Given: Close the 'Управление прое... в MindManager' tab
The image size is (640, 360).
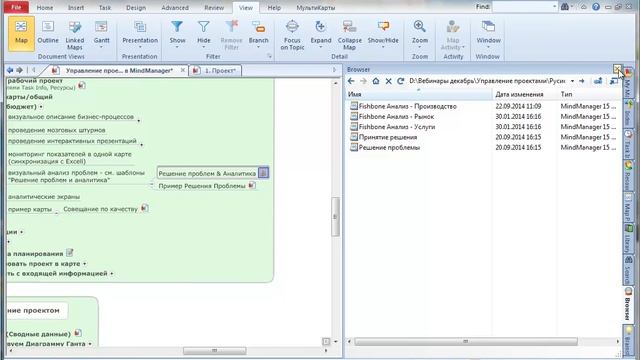Looking at the screenshot, I should point(183,70).
